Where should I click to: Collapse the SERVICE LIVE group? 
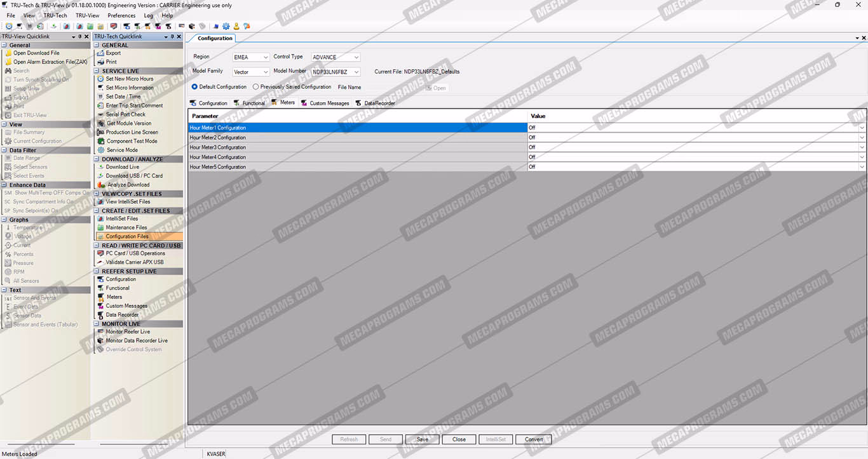pos(98,71)
